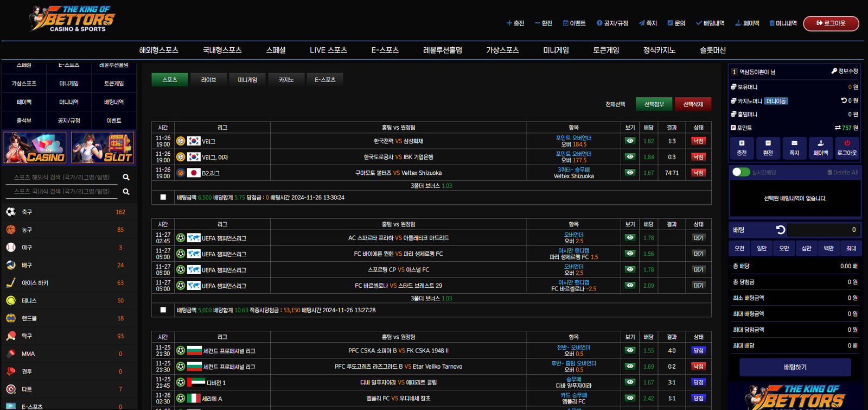This screenshot has width=868, height=410.
Task: Open the CASINO banner thumbnail
Action: [35, 147]
